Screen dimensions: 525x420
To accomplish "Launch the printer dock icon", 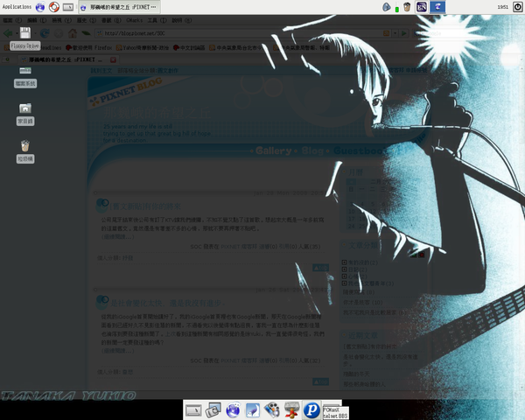I will point(291,410).
